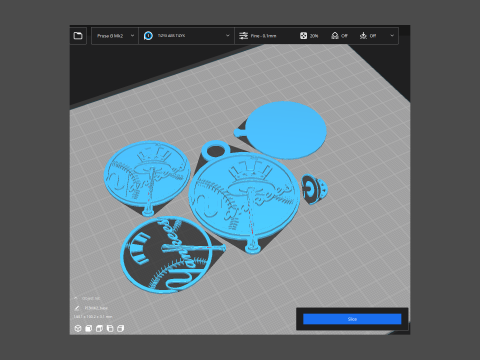Click the model dimensions text in mm

click(x=93, y=316)
